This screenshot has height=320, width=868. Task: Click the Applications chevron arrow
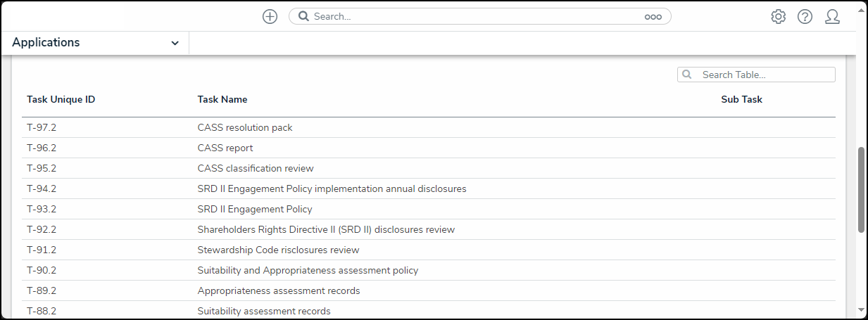click(x=175, y=44)
